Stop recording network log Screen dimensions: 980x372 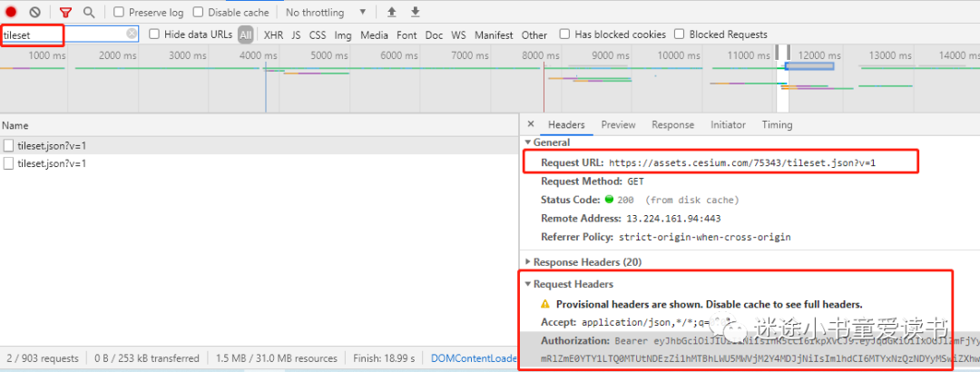pos(11,12)
